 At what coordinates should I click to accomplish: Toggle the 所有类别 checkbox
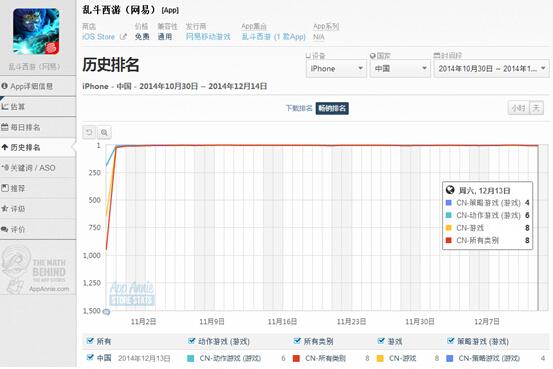[297, 341]
